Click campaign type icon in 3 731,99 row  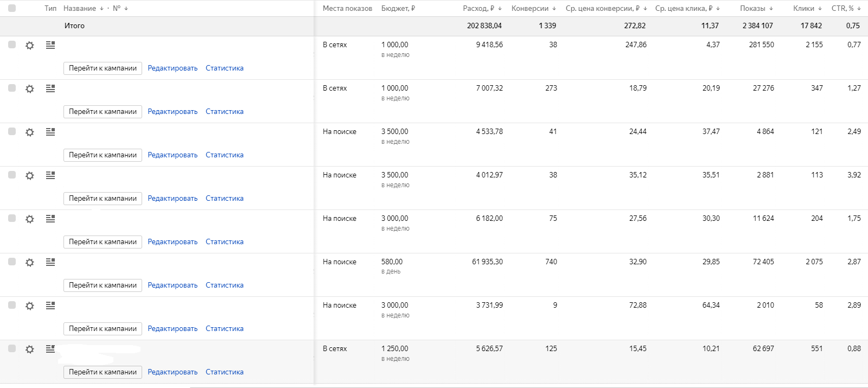pos(50,306)
